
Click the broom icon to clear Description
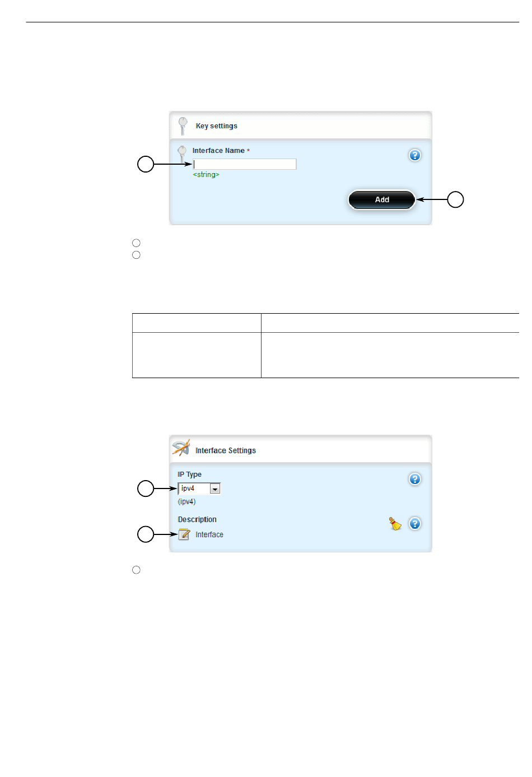coord(395,524)
